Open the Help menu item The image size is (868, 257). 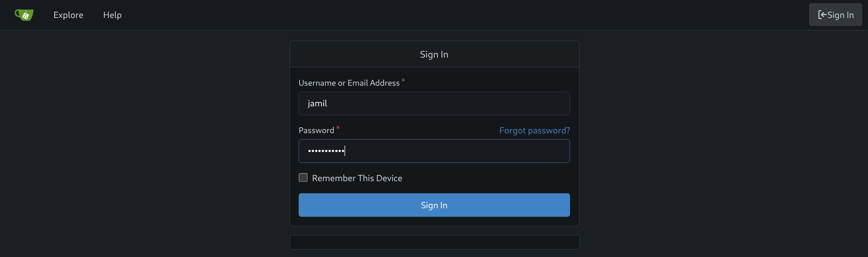(112, 15)
